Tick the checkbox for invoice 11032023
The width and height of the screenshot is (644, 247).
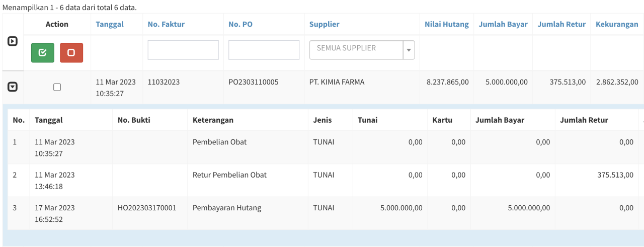[x=57, y=87]
